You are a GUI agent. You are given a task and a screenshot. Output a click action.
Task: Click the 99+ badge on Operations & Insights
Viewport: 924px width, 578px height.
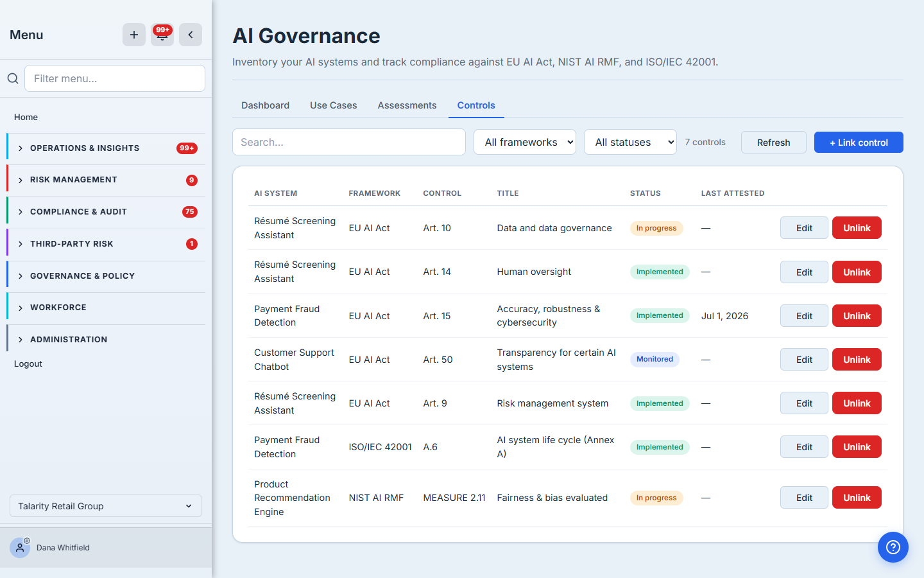click(x=187, y=148)
